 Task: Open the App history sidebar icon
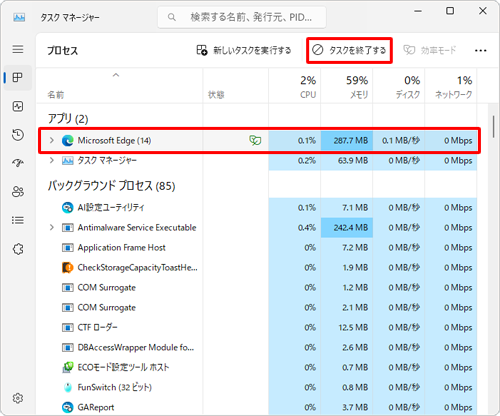[x=18, y=135]
